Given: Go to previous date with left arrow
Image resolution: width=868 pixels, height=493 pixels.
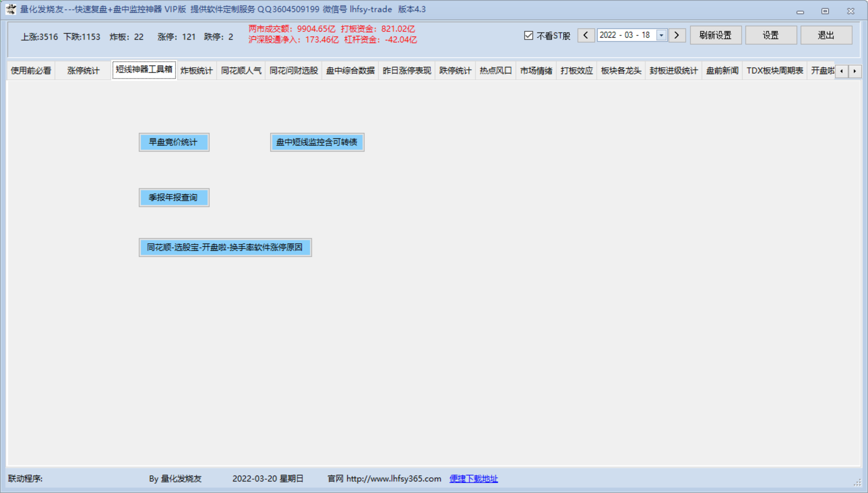Looking at the screenshot, I should click(x=586, y=35).
